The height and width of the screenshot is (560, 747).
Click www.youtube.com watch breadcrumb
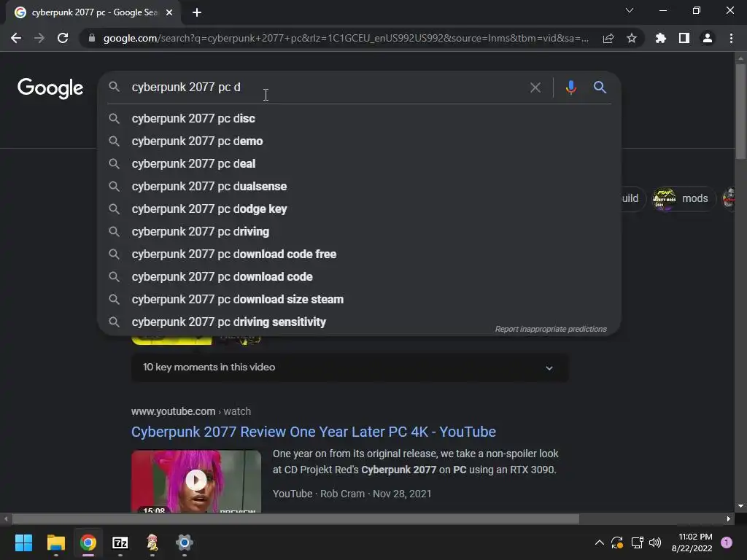click(x=191, y=411)
